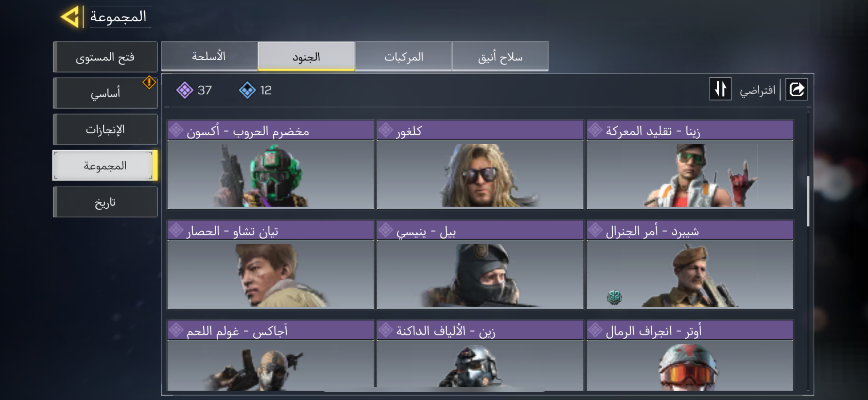Switch to the المركبات tab

point(403,56)
